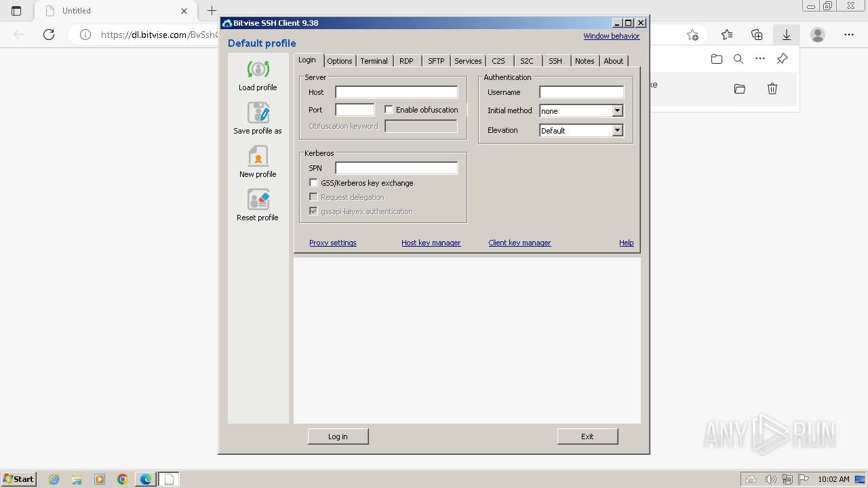Close the Untitled browser tab
The height and width of the screenshot is (488, 868).
184,11
